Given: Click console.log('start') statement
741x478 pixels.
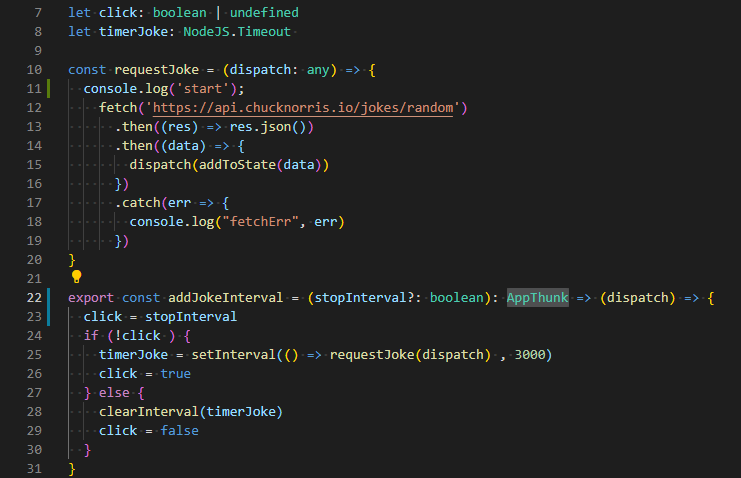Looking at the screenshot, I should (x=164, y=89).
